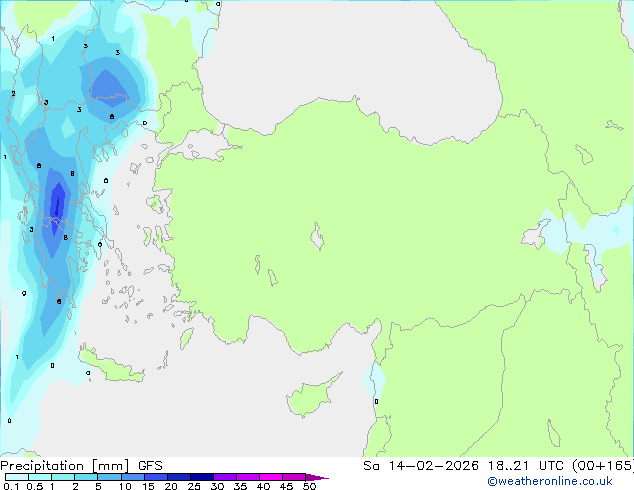Click the "0.5" legend scale label
634x490 pixels.
tap(34, 486)
